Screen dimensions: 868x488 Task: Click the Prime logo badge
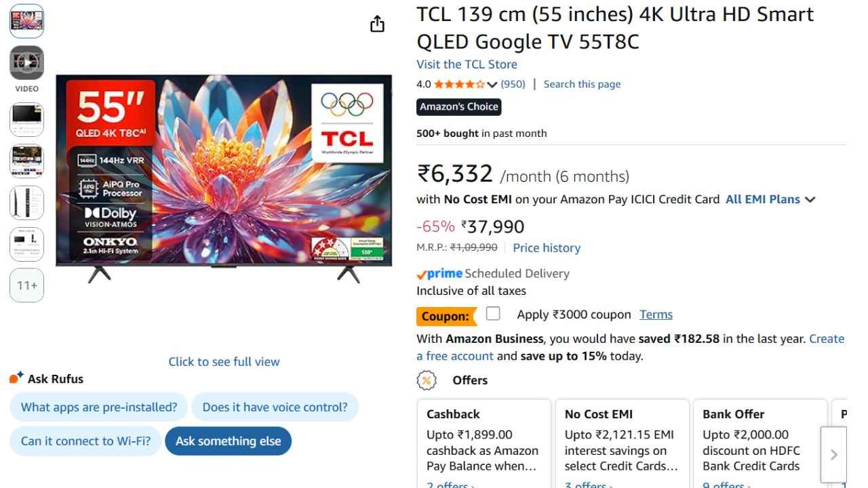click(439, 274)
